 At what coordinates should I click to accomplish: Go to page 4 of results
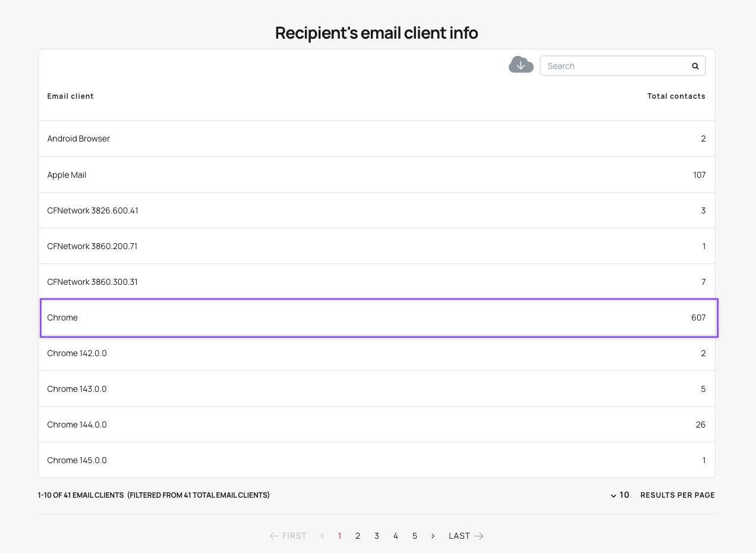tap(396, 536)
